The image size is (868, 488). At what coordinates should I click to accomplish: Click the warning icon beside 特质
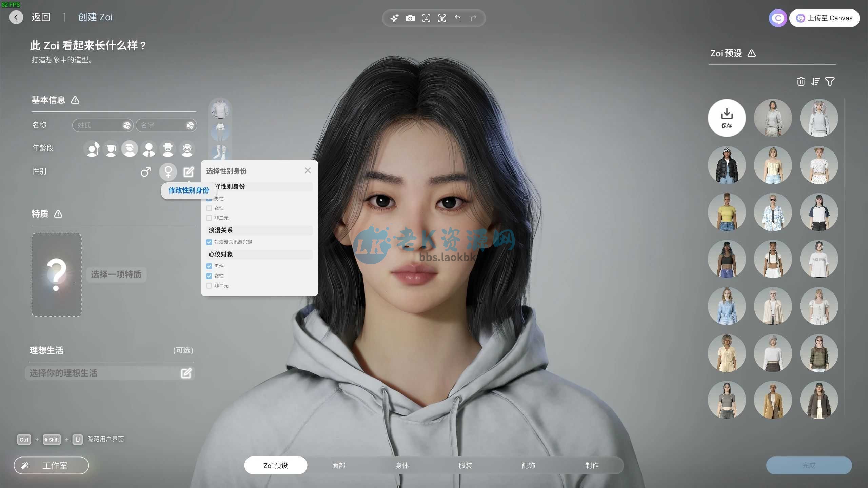[x=58, y=214]
